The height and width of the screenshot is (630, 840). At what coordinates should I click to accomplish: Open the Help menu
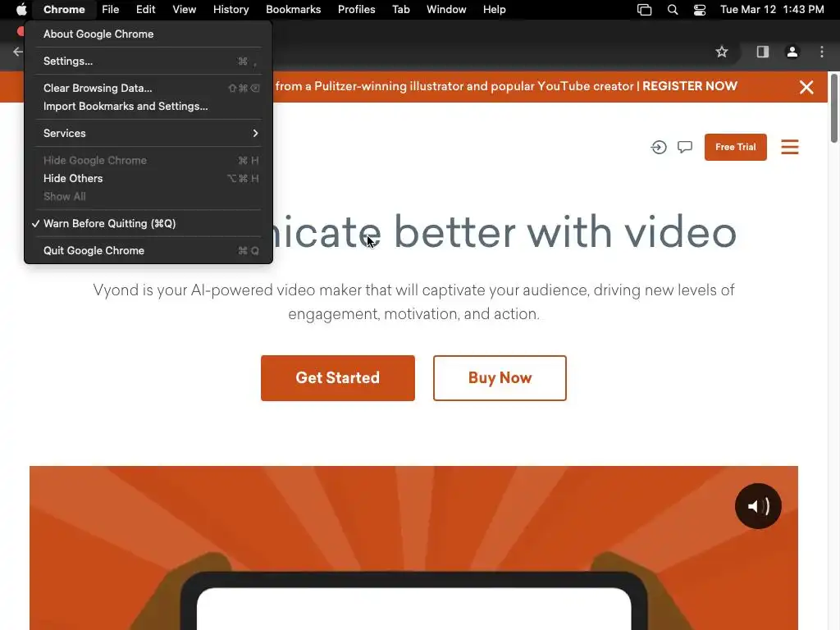(494, 10)
